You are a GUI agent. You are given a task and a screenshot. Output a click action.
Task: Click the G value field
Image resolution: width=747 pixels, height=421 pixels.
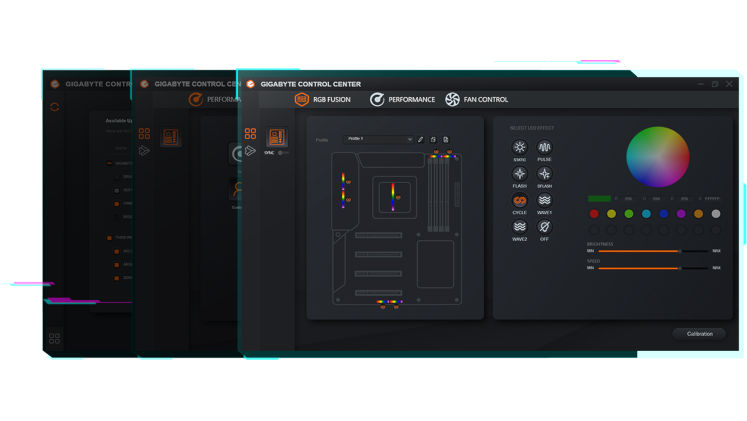click(656, 199)
